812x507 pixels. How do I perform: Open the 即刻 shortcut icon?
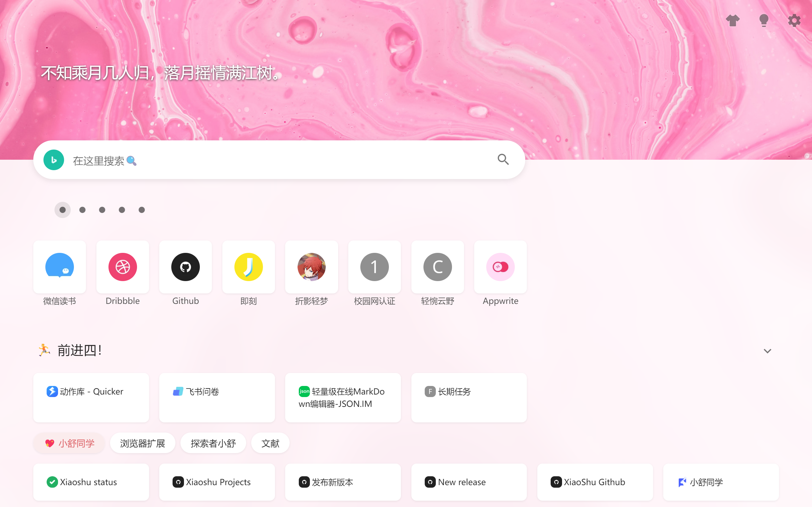tap(248, 267)
